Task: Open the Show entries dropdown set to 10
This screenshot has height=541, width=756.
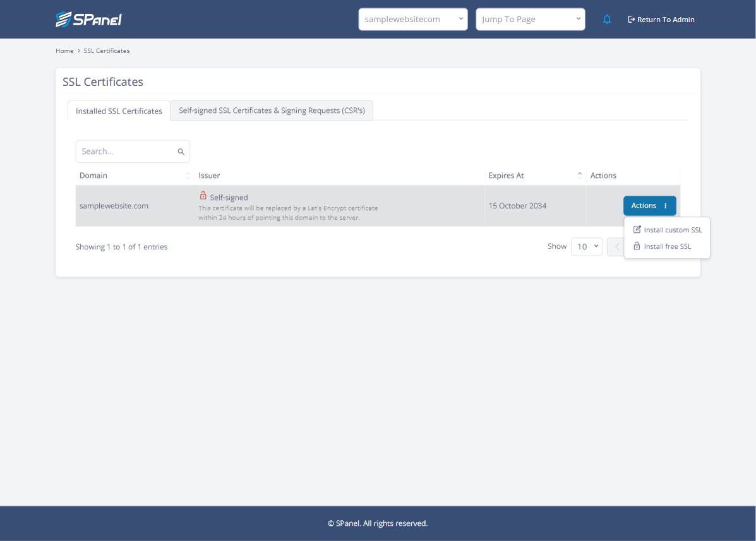Action: 586,246
